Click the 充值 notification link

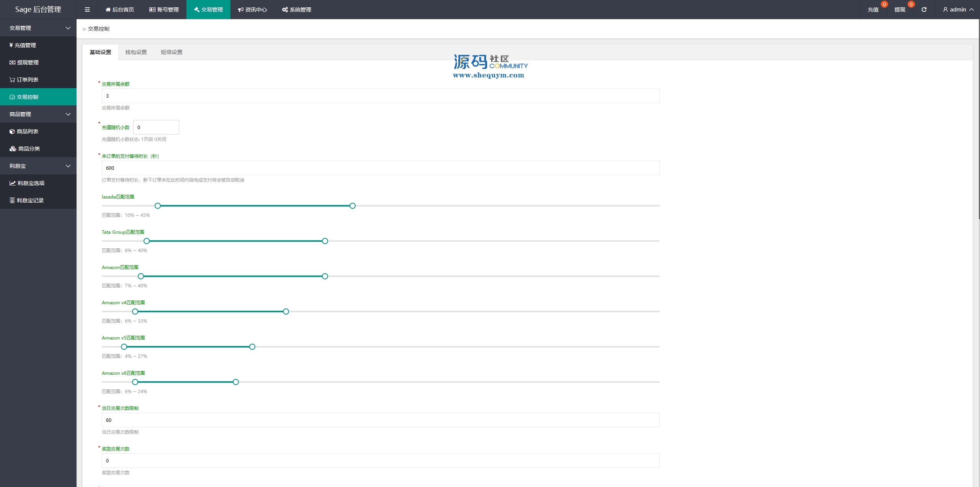click(x=873, y=10)
